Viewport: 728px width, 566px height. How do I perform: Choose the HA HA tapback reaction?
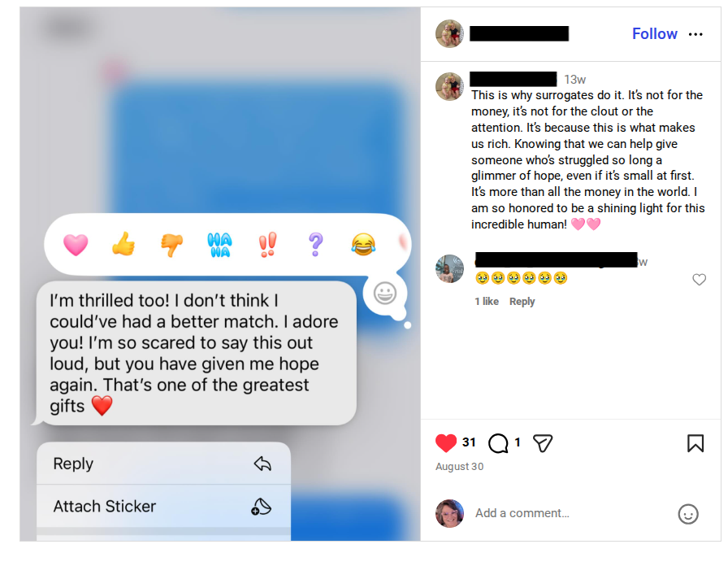[219, 245]
